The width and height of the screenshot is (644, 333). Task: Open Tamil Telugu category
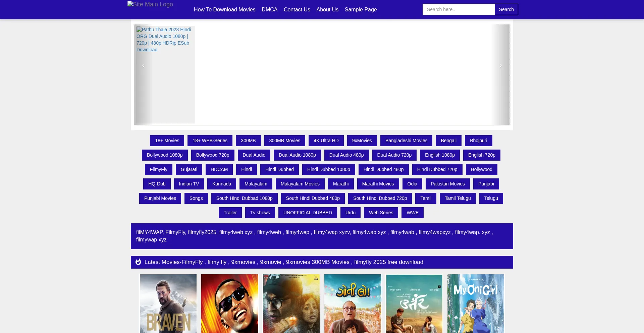click(x=458, y=199)
